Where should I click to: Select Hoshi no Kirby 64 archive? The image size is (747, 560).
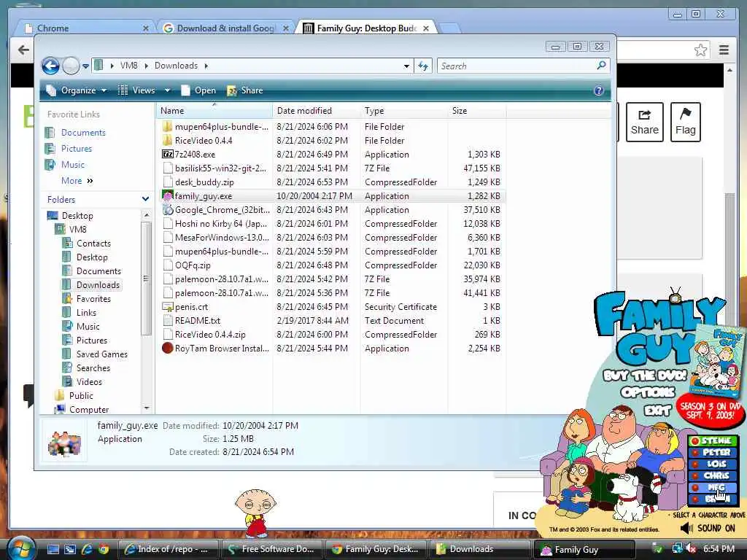point(221,223)
